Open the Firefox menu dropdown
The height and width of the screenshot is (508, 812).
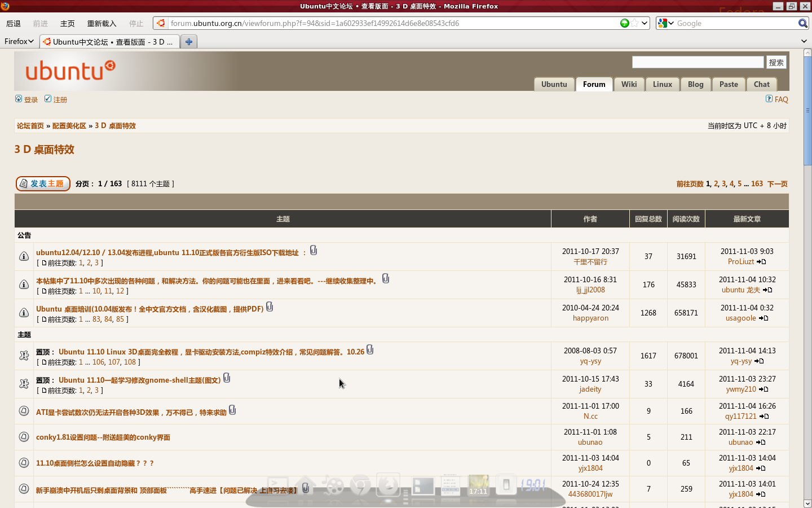click(19, 42)
